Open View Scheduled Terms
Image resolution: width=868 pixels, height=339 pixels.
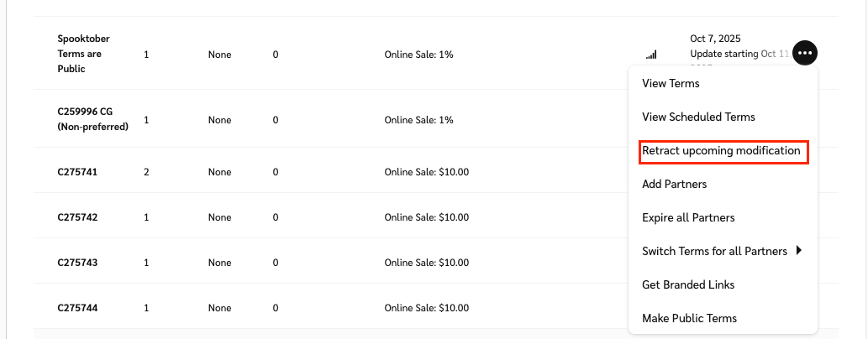coord(698,117)
